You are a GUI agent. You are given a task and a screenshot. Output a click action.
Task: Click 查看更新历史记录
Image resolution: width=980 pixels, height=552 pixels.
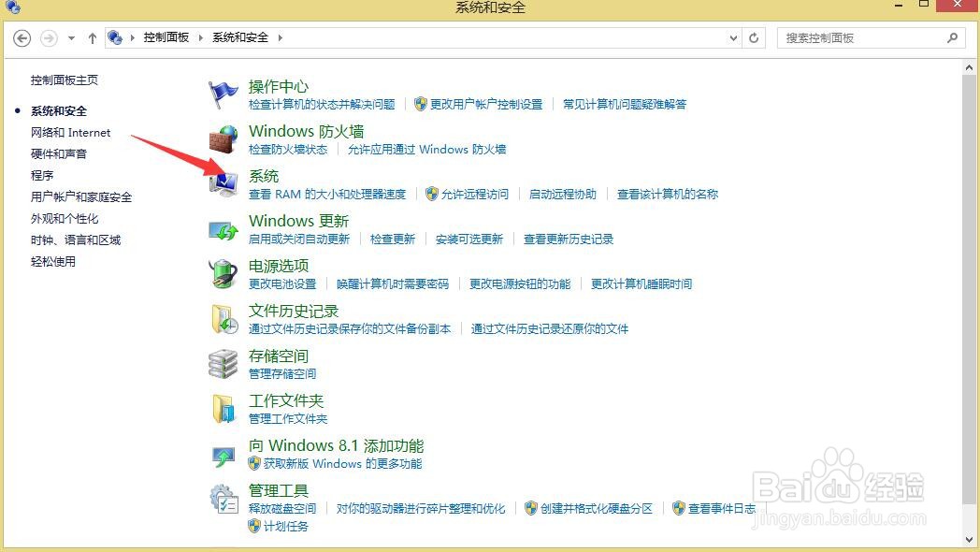(569, 240)
